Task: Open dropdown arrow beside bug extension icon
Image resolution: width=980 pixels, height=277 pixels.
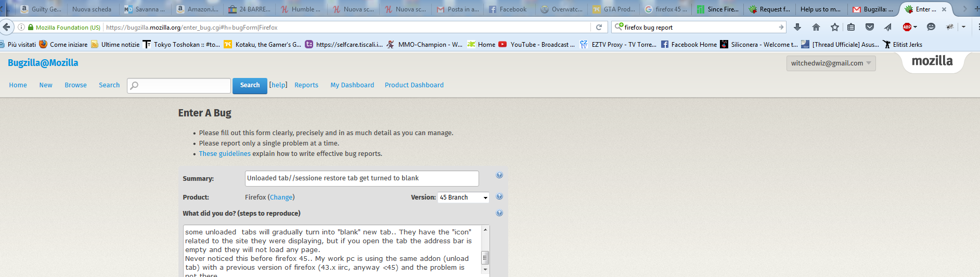Action: [x=963, y=27]
